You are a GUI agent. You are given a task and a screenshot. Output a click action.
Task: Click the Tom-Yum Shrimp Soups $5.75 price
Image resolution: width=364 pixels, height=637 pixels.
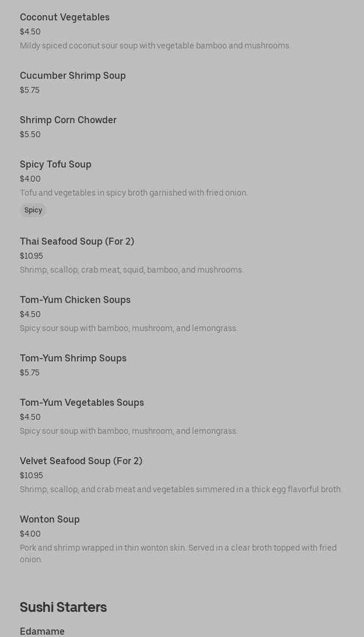[x=30, y=373]
